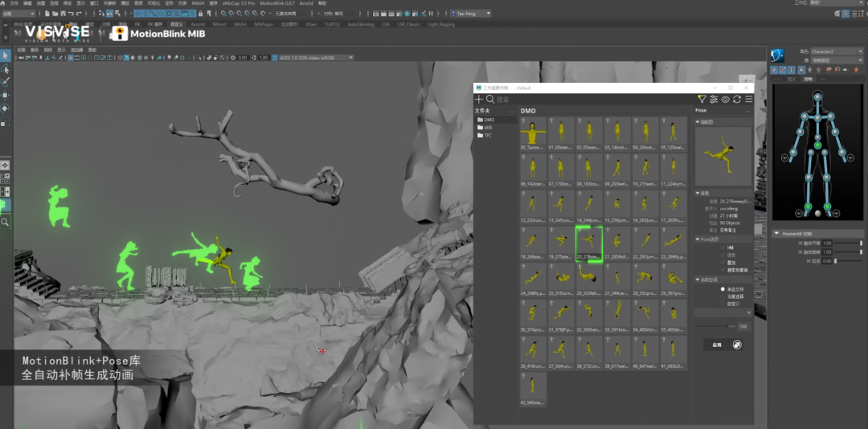The width and height of the screenshot is (868, 429).
Task: Open the MIB folder in folder list
Action: pos(487,127)
